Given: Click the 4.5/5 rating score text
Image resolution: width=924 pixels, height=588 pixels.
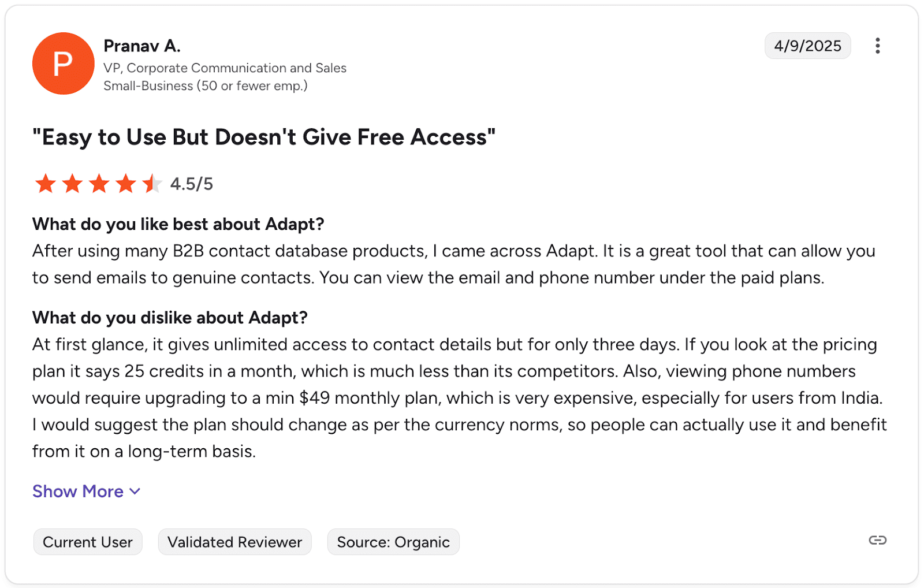Looking at the screenshot, I should [x=192, y=184].
